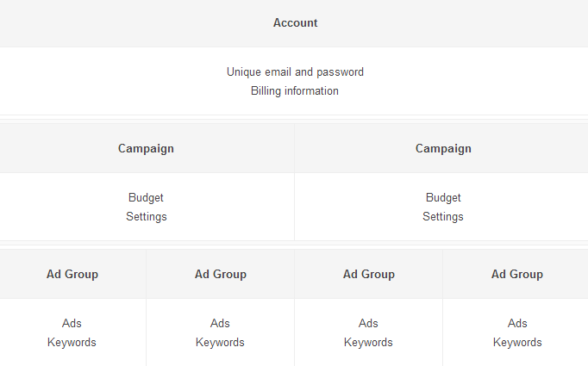Image resolution: width=588 pixels, height=366 pixels.
Task: Click Budget under the right Campaign
Action: [x=443, y=198]
